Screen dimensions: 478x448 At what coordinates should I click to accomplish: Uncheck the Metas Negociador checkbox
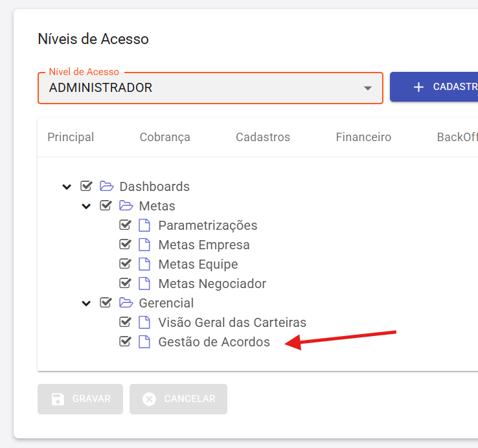pyautogui.click(x=125, y=284)
